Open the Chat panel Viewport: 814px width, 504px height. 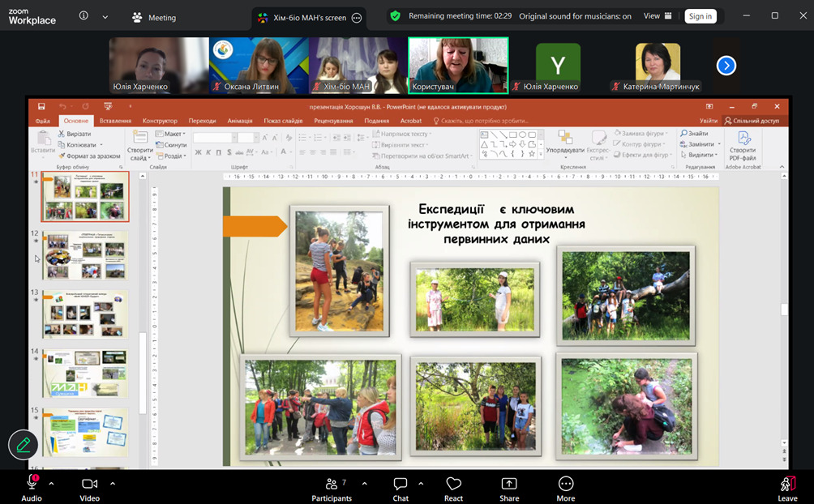tap(401, 488)
